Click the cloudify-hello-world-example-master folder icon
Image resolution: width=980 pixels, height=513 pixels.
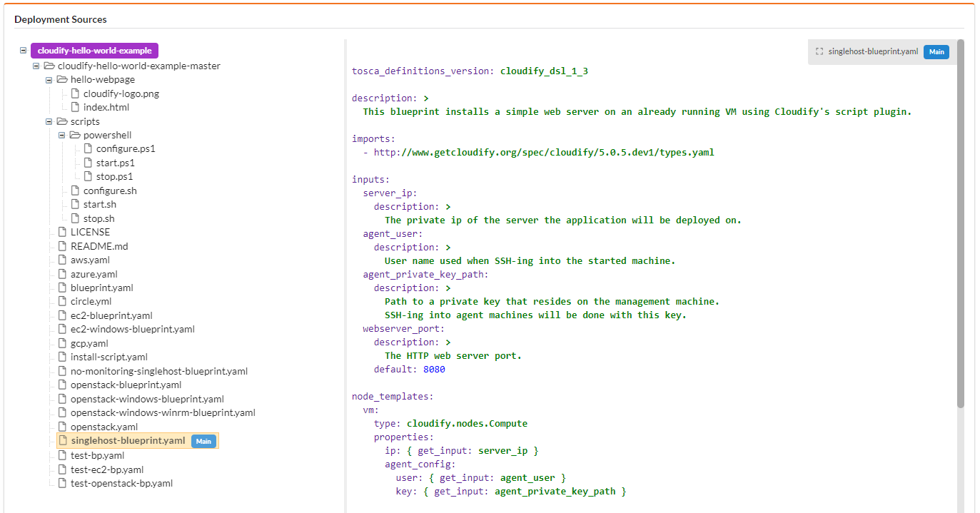(49, 66)
